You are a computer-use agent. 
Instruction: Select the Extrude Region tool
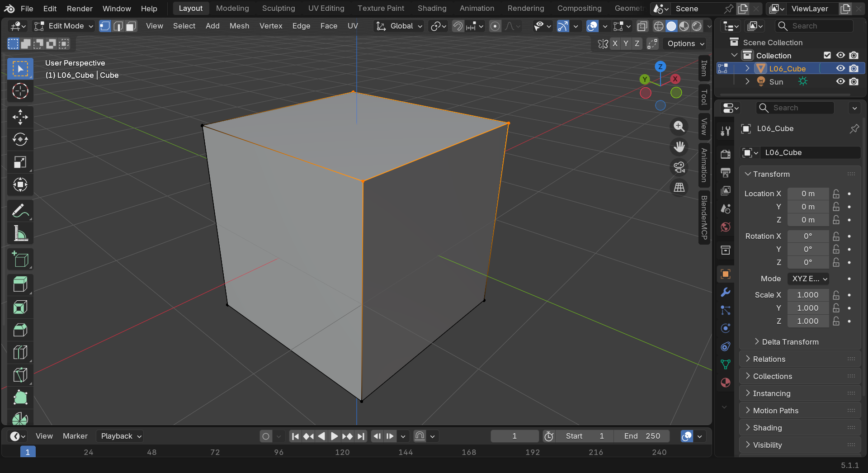[20, 285]
